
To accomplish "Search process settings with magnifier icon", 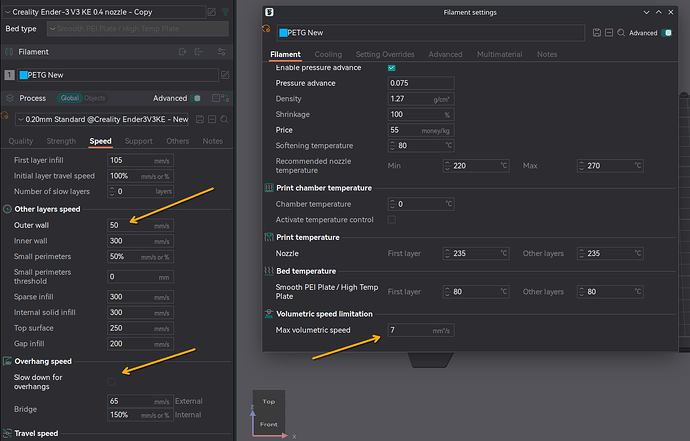I will coord(225,119).
